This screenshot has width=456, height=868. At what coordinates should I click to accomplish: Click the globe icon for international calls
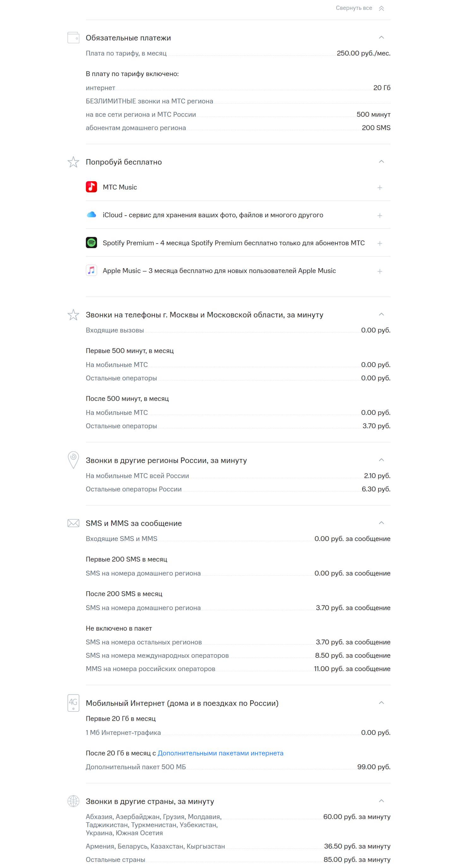pos(74,801)
